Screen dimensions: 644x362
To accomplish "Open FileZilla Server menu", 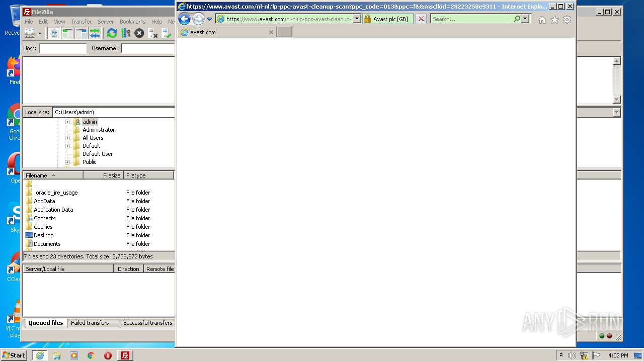I will coord(106,22).
